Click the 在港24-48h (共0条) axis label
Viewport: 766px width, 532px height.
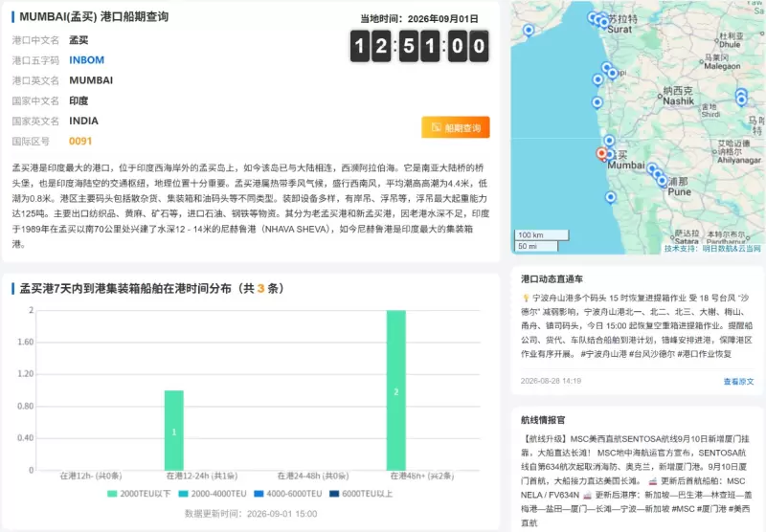point(313,476)
